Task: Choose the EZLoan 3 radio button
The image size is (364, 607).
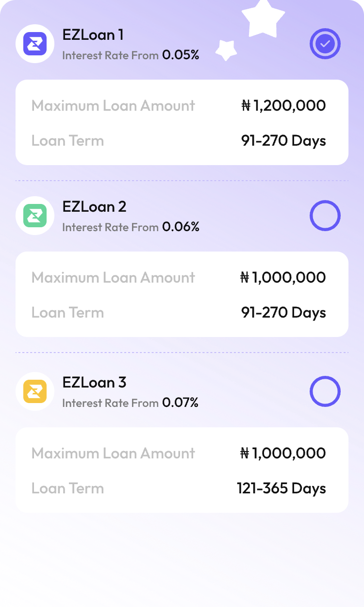Action: point(325,391)
